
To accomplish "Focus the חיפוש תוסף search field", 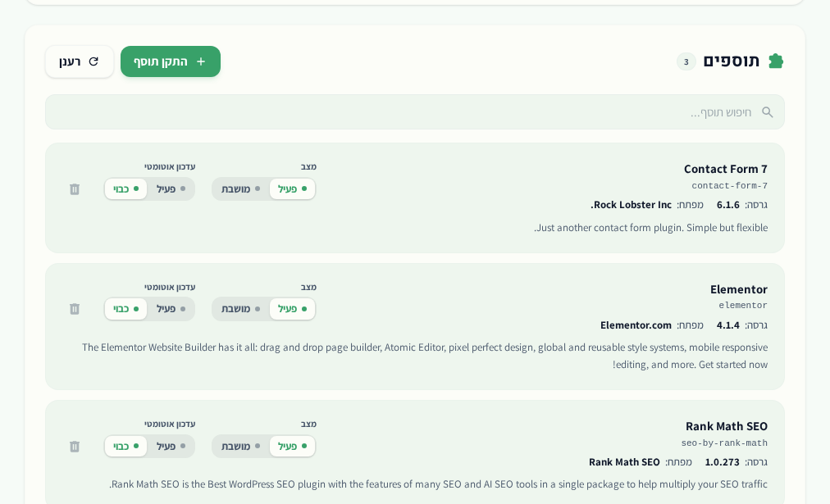I will [415, 112].
